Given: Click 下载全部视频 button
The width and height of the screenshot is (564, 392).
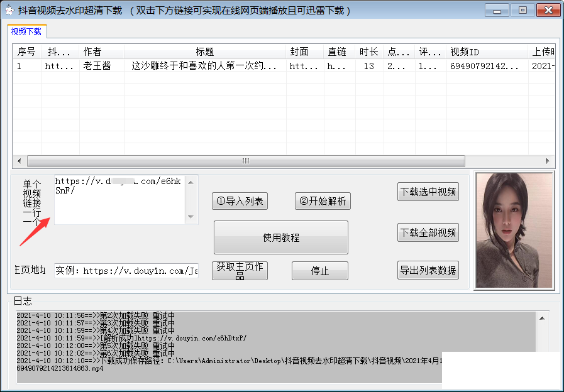Looking at the screenshot, I should coord(428,232).
